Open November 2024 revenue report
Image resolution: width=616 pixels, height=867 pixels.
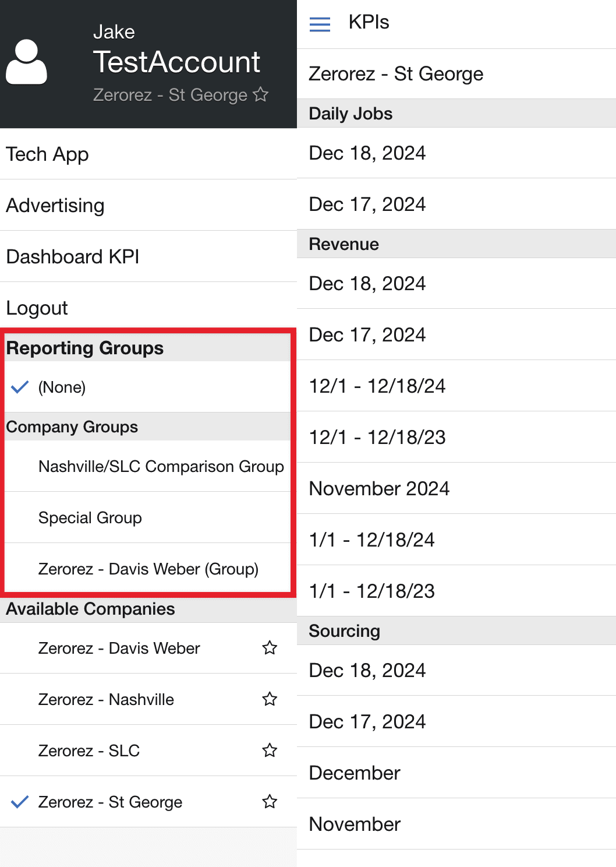point(456,488)
